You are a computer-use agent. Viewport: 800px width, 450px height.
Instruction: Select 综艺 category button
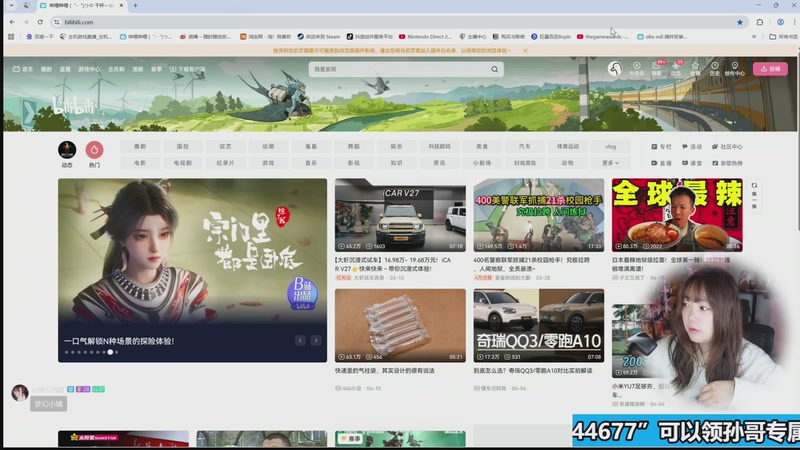click(x=226, y=146)
